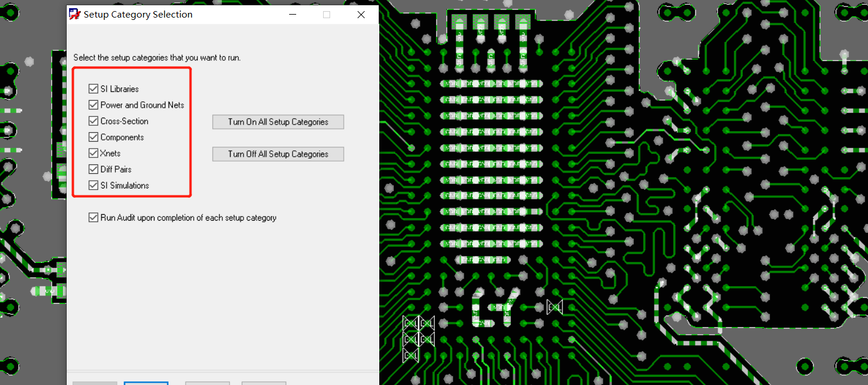Screen dimensions: 868x385
Task: Minimize the Setup Category Selection window
Action: pos(292,15)
